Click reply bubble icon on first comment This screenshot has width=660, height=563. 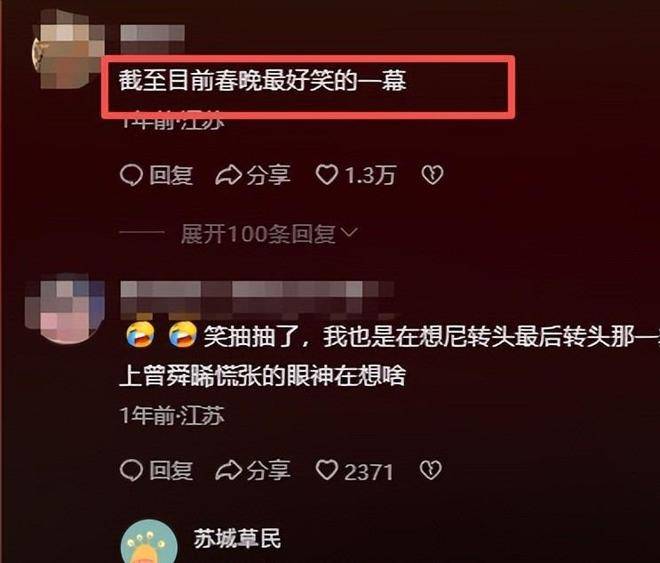click(131, 175)
